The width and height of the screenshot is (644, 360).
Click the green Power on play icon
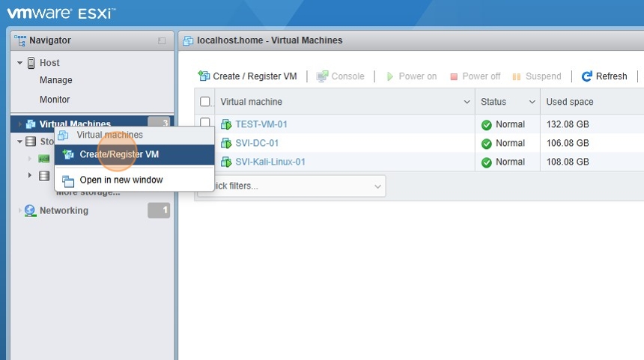pos(389,76)
